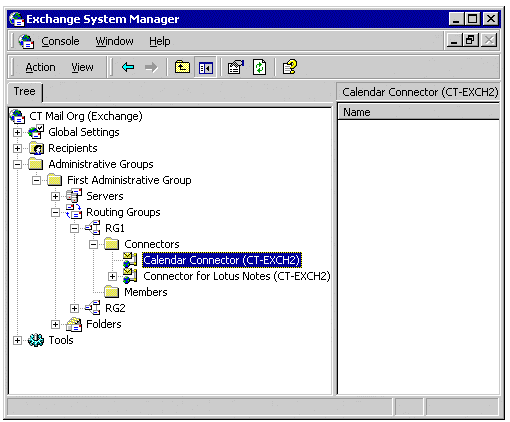Click the Members folder icon

(112, 292)
